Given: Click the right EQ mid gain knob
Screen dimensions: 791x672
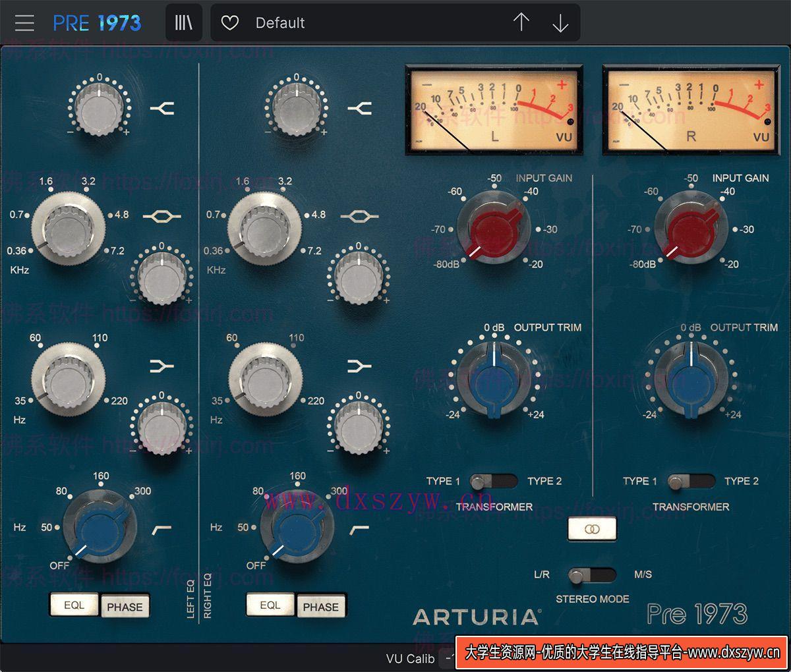Looking at the screenshot, I should click(x=358, y=278).
